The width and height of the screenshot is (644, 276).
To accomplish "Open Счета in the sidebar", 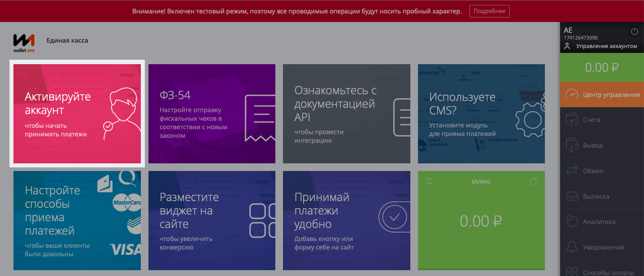I will [602, 120].
